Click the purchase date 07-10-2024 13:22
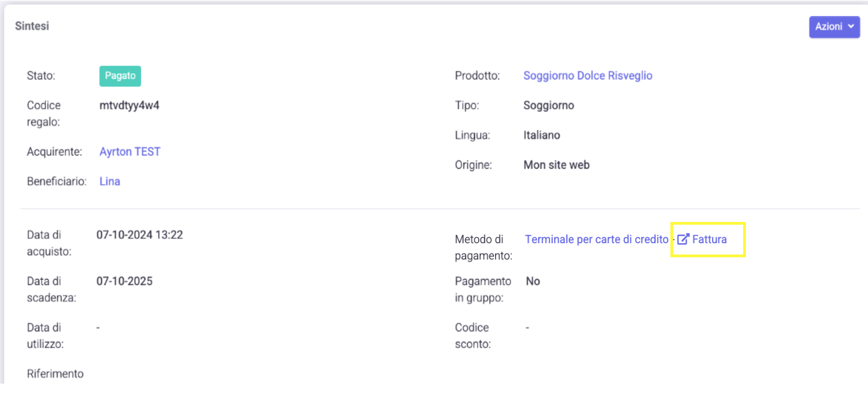The height and width of the screenshot is (394, 868). tap(140, 235)
